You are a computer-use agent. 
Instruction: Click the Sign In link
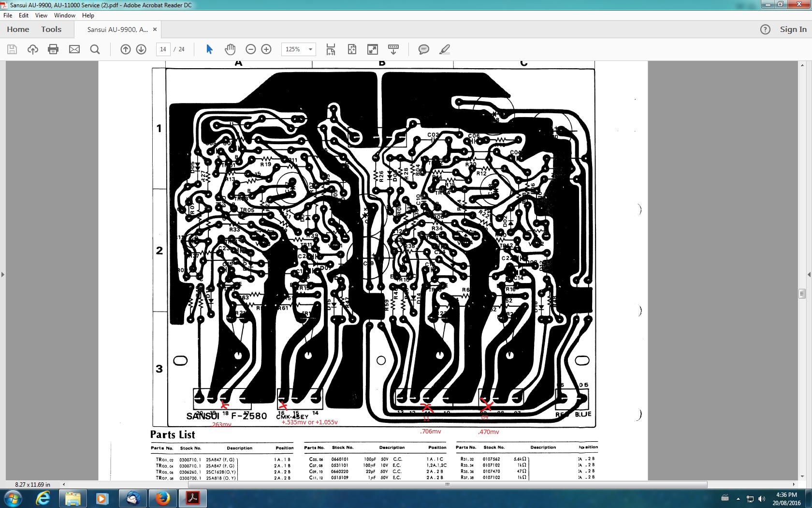tap(793, 30)
